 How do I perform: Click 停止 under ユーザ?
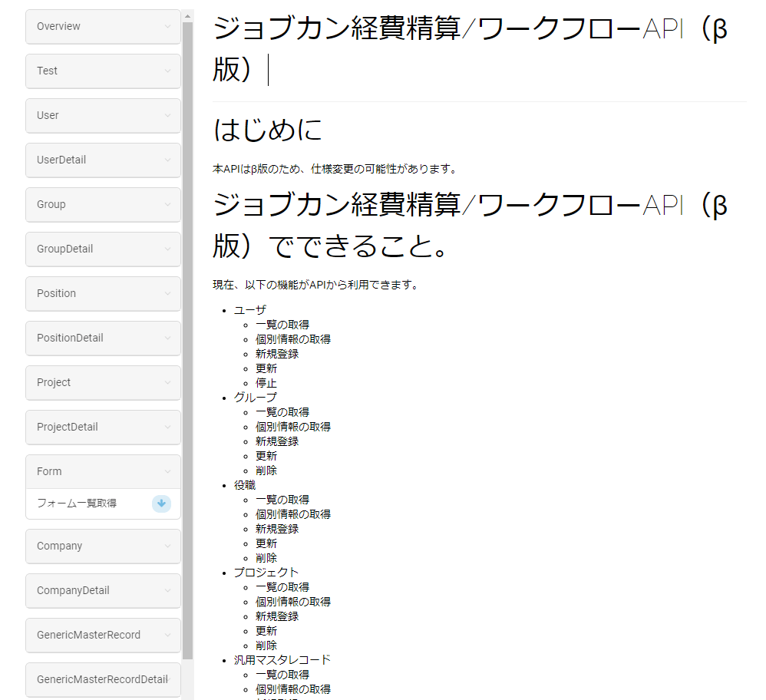[266, 383]
